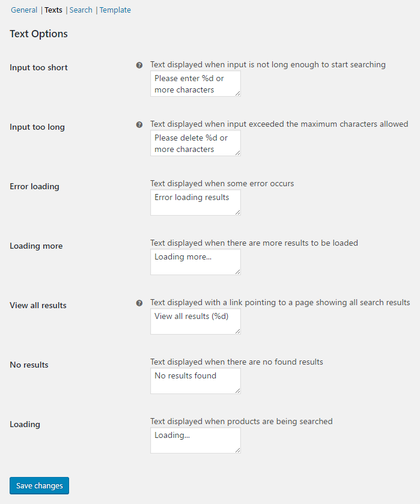The image size is (420, 504).
Task: Open the General tab
Action: 24,10
